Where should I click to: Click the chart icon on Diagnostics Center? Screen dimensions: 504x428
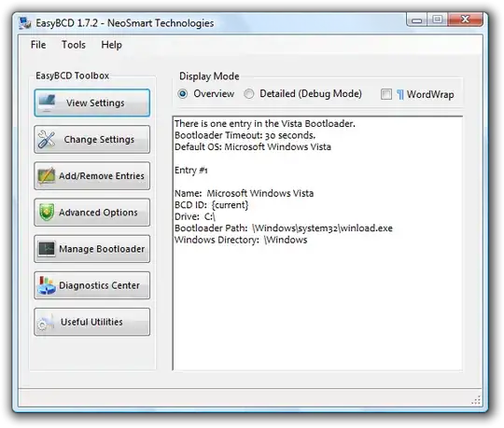tap(47, 285)
